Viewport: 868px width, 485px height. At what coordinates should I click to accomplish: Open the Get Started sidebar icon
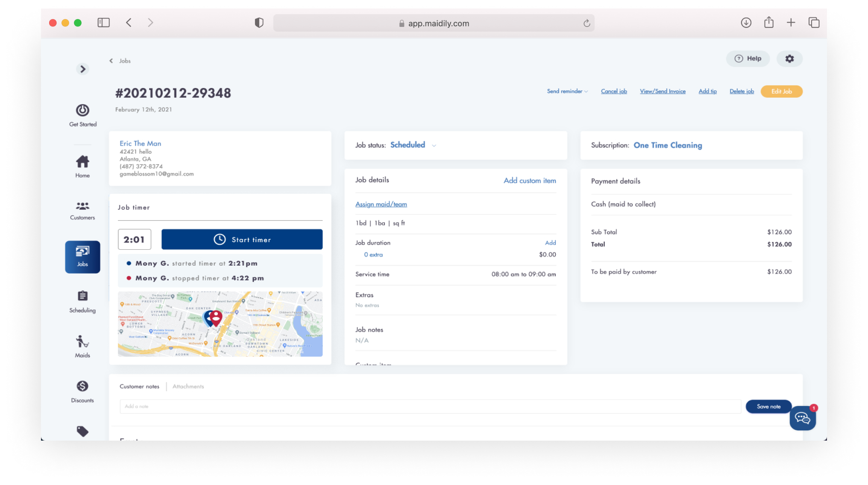coord(82,115)
